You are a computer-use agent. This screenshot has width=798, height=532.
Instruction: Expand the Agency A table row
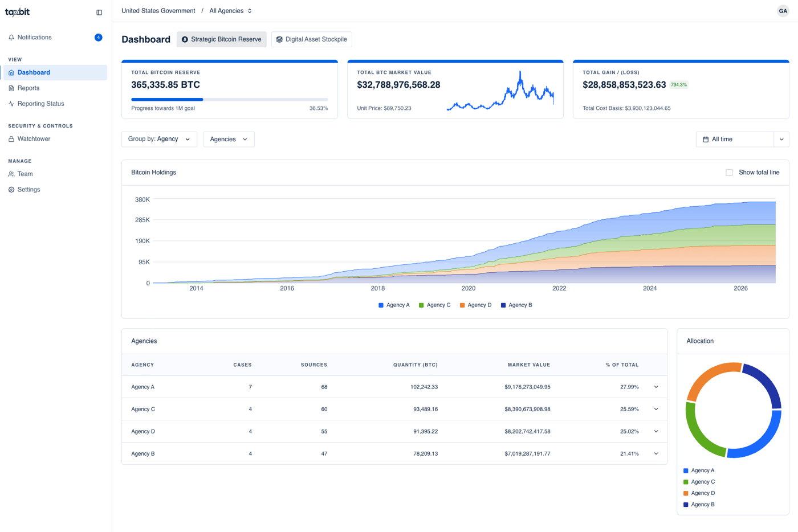click(656, 387)
